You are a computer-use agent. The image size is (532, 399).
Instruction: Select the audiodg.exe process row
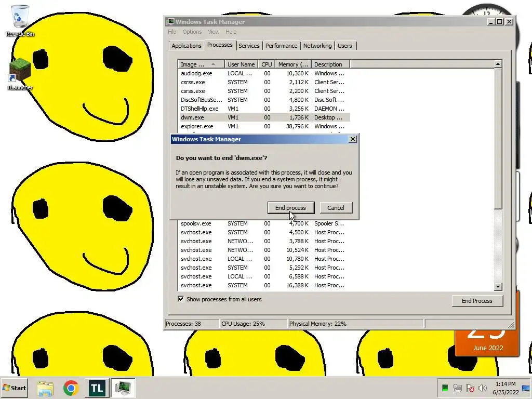(264, 73)
